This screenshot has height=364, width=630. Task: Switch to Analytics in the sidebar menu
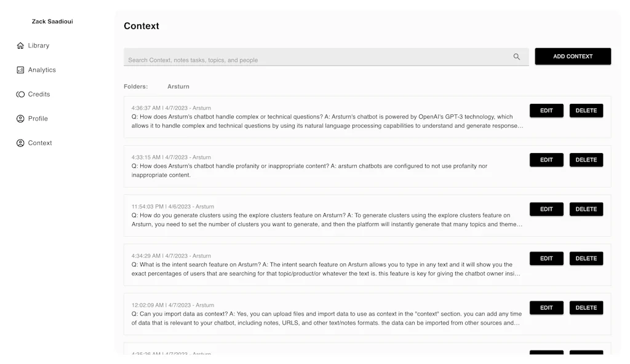(x=42, y=69)
